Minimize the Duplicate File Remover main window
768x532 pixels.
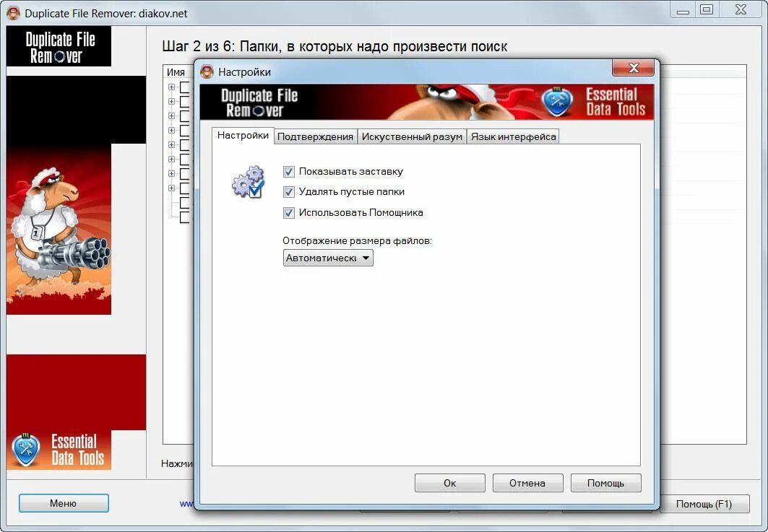click(x=683, y=10)
